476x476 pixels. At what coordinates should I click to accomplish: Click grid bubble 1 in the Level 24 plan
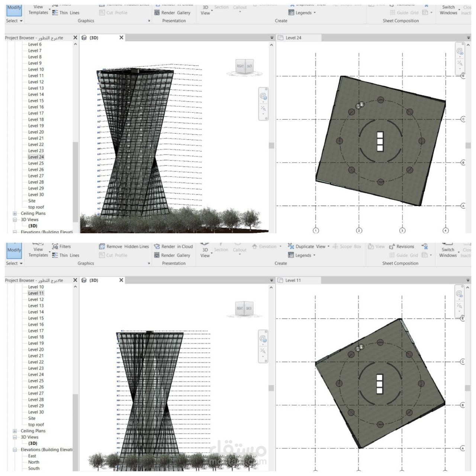(x=316, y=231)
